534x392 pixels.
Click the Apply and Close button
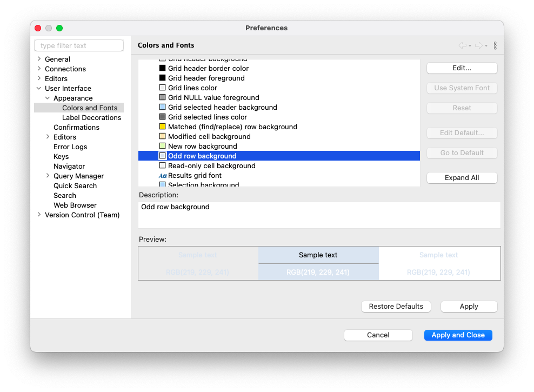tap(458, 335)
